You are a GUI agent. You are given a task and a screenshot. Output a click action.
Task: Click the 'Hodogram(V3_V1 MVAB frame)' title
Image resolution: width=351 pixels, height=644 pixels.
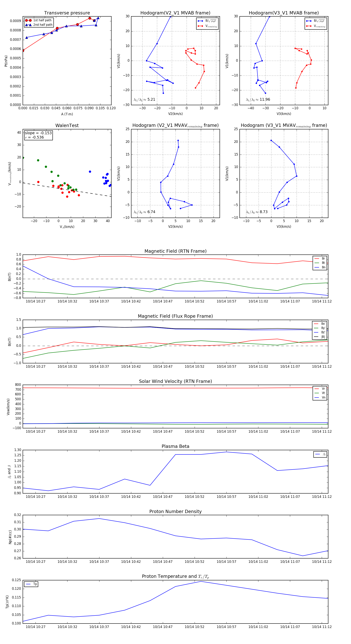click(x=284, y=13)
